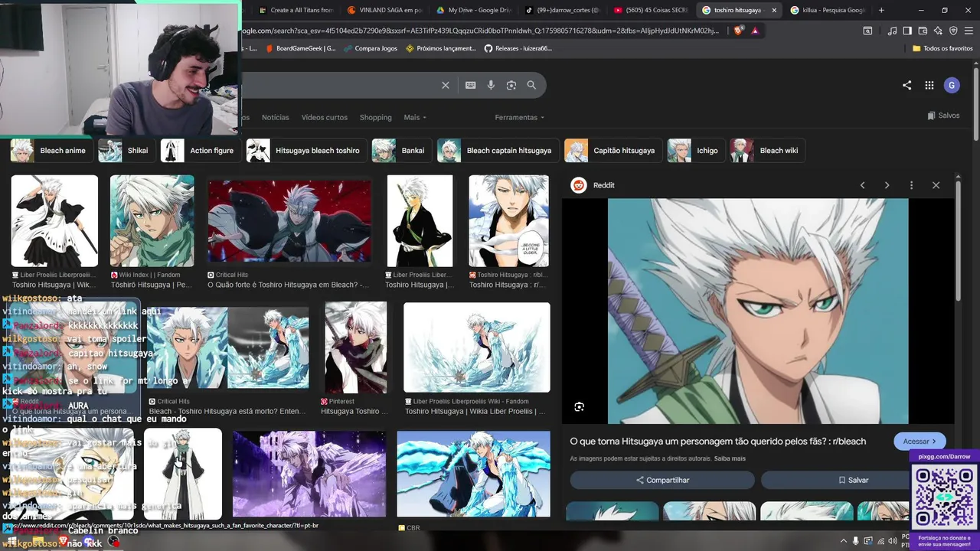Expand the Ferramentas tools dropdown
Viewport: 980px width, 551px height.
pyautogui.click(x=520, y=117)
